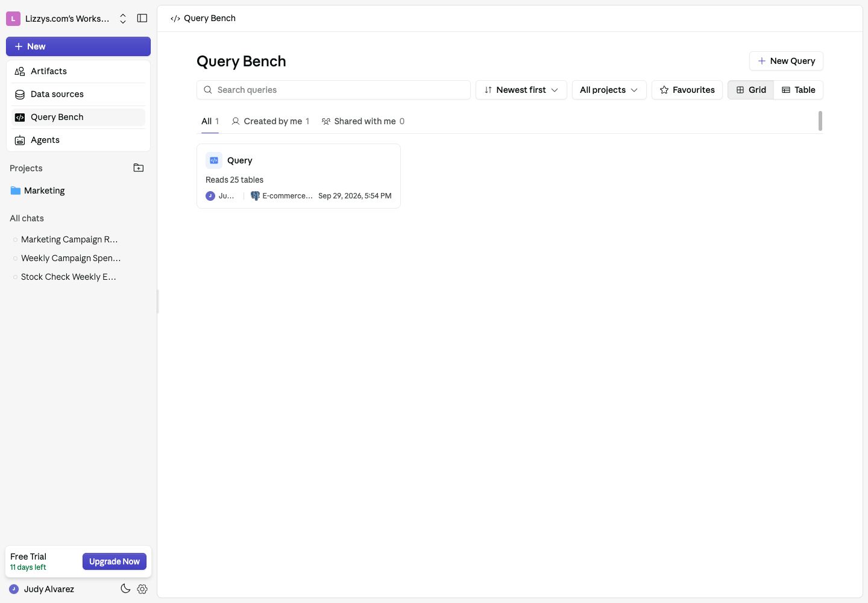Switch to Table view
This screenshot has width=868, height=603.
[799, 90]
